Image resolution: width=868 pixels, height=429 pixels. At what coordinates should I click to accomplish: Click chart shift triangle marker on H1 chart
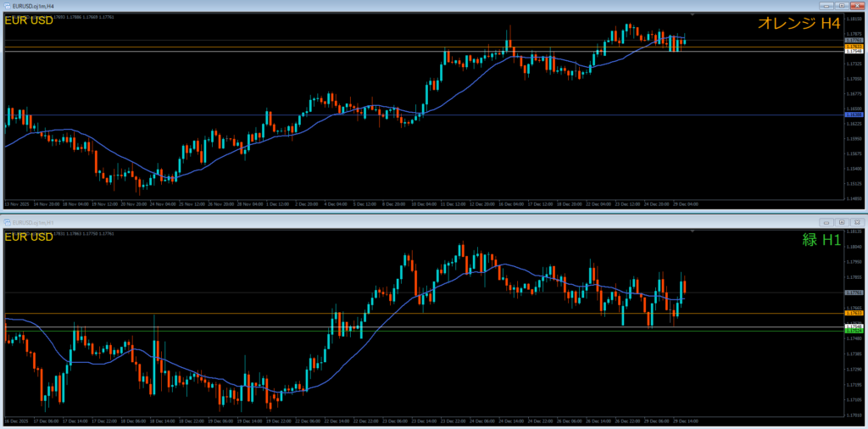click(693, 231)
